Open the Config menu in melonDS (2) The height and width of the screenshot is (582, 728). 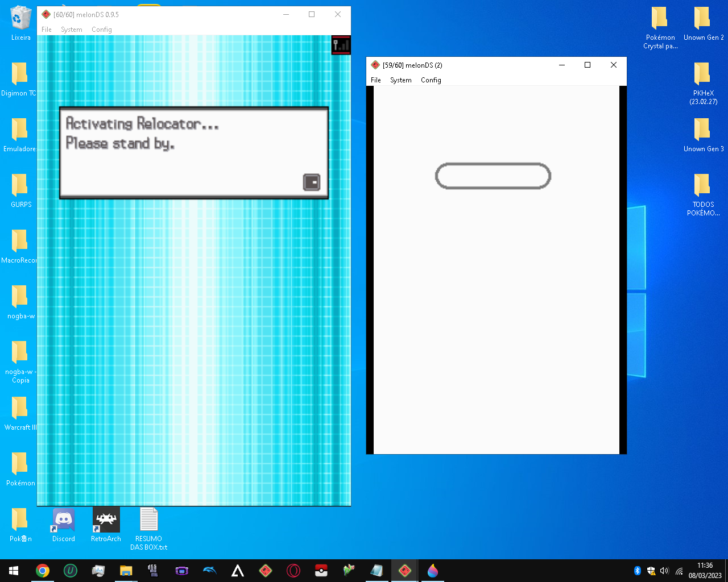431,80
